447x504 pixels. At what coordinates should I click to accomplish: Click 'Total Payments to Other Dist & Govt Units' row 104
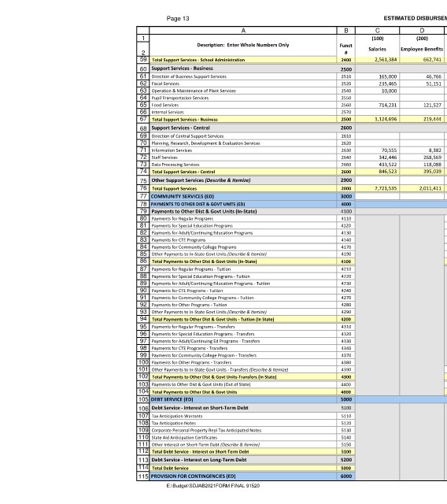(243, 392)
